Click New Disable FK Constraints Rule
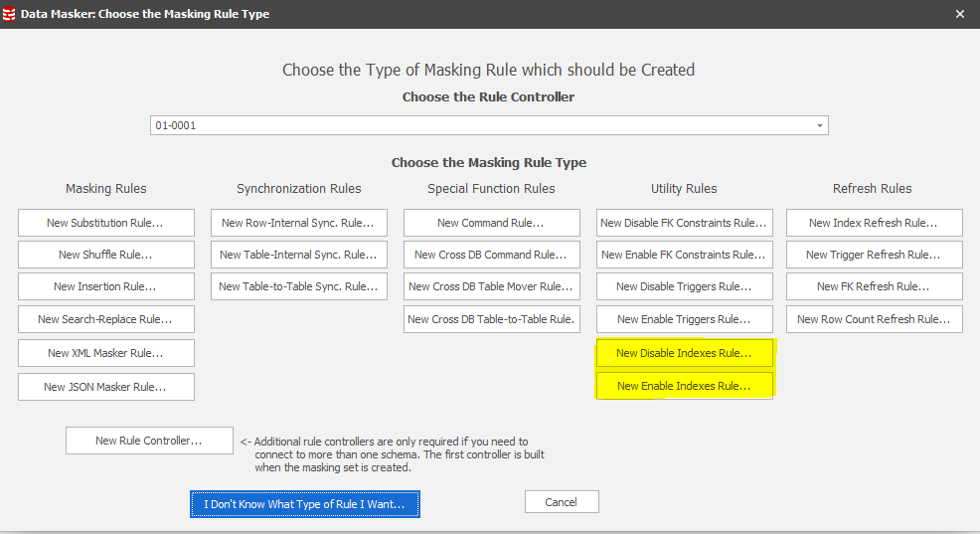This screenshot has height=534, width=980. (x=684, y=224)
